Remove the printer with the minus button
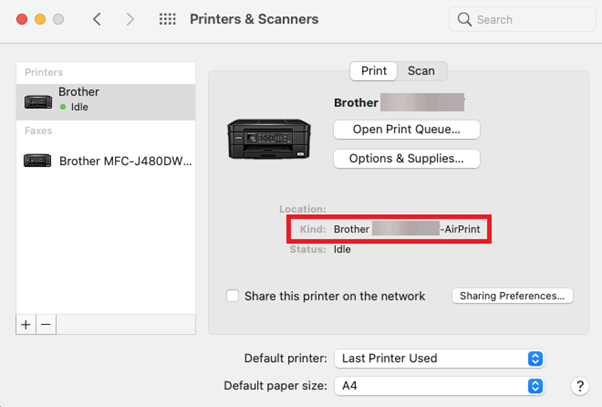602x407 pixels. (x=46, y=325)
